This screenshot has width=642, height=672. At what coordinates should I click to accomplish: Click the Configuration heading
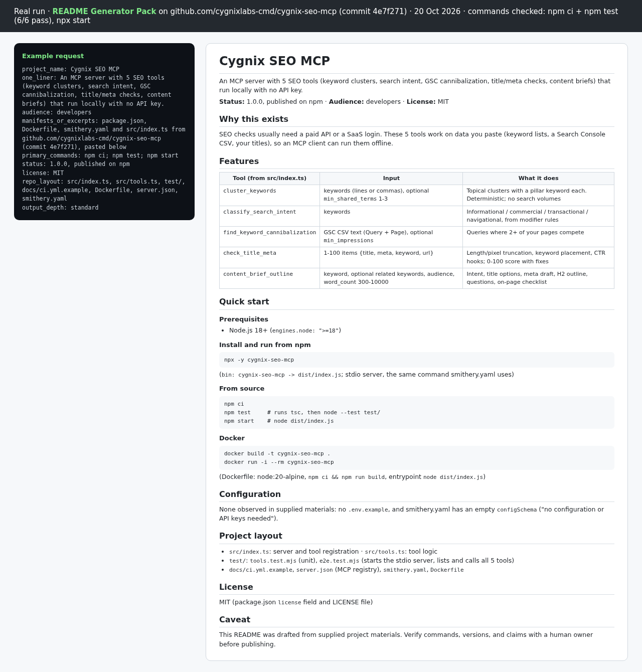coord(250,494)
